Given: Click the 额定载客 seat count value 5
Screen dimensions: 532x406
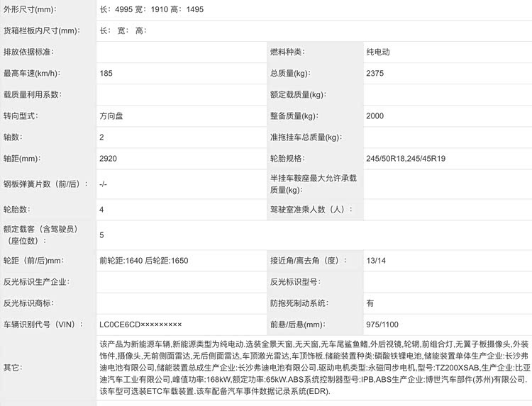Looking at the screenshot, I should (x=102, y=235).
